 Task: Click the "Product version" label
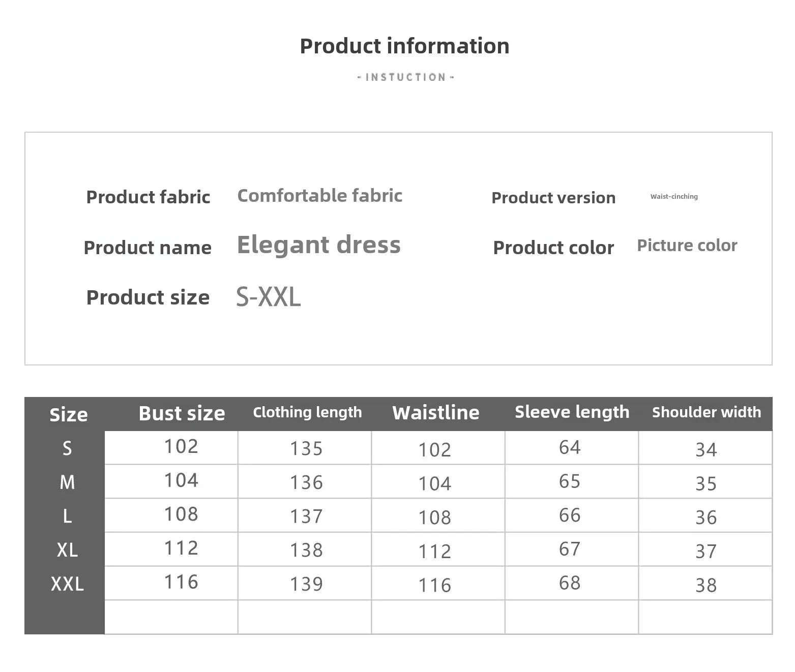553,198
